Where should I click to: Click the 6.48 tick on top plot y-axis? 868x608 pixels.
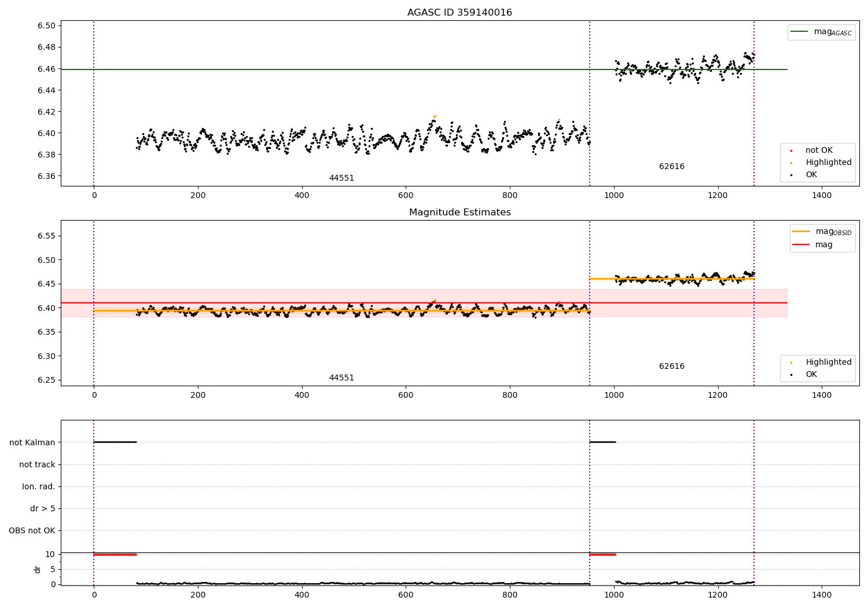point(46,47)
